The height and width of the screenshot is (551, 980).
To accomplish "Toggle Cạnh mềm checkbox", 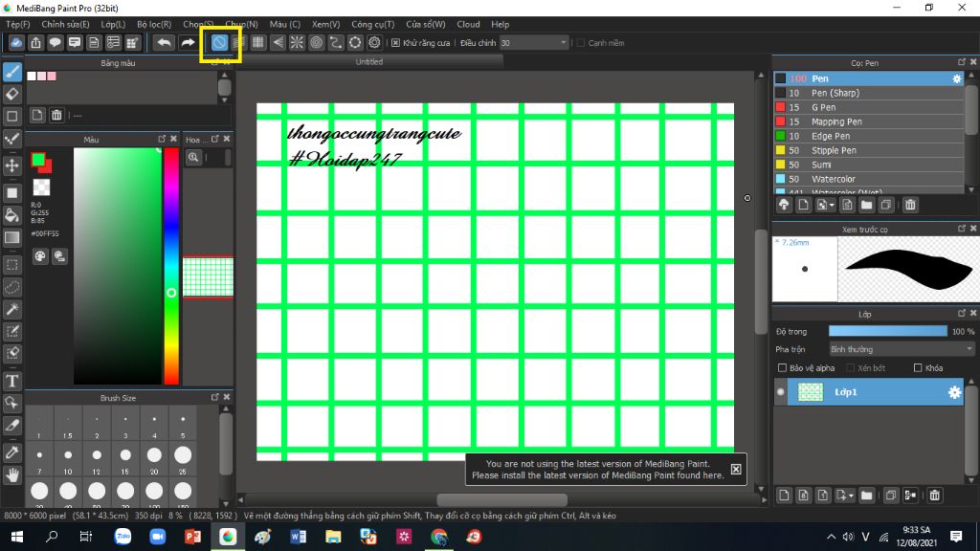I will click(581, 43).
